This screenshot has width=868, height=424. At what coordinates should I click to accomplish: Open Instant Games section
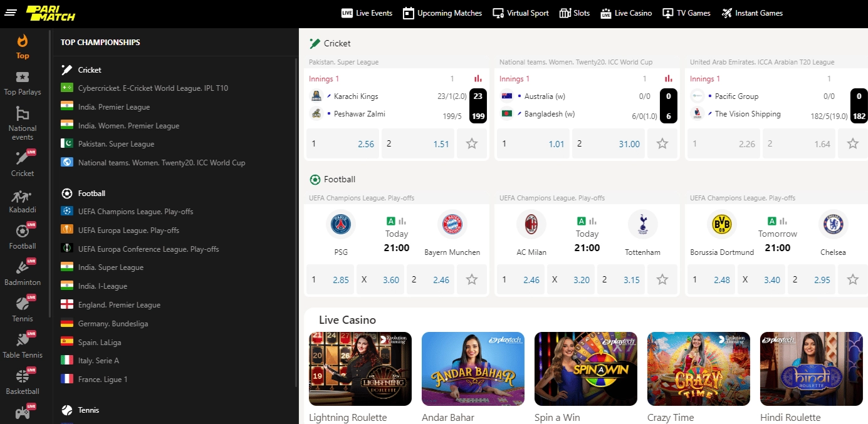[x=752, y=13]
